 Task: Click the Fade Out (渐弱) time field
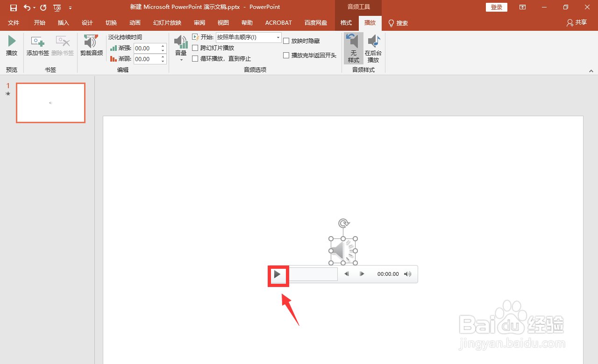coord(147,59)
